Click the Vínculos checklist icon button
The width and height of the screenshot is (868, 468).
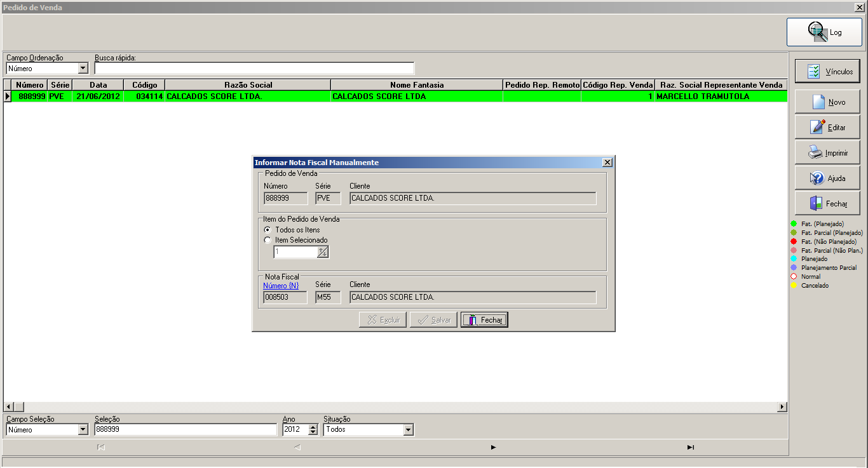(827, 72)
